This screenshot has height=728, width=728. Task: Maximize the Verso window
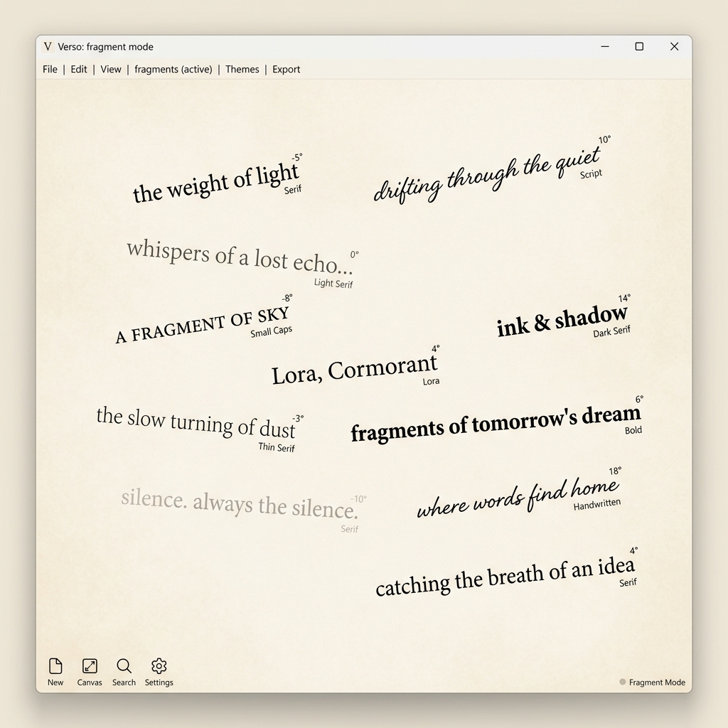pyautogui.click(x=639, y=46)
